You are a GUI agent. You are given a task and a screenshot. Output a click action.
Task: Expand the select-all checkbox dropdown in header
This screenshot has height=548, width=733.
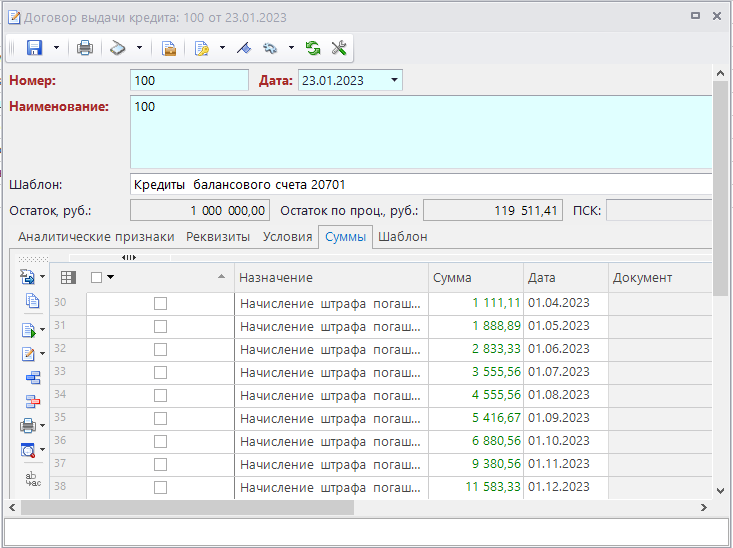tap(110, 277)
